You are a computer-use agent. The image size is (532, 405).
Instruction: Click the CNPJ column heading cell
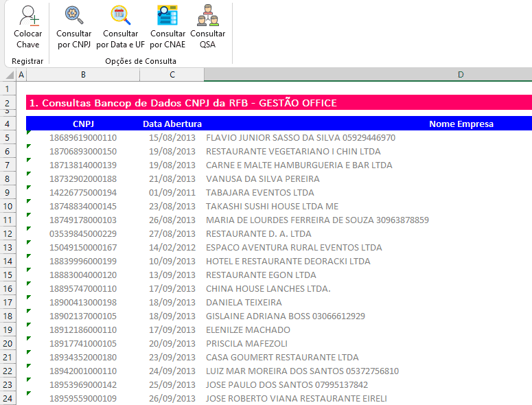click(83, 124)
